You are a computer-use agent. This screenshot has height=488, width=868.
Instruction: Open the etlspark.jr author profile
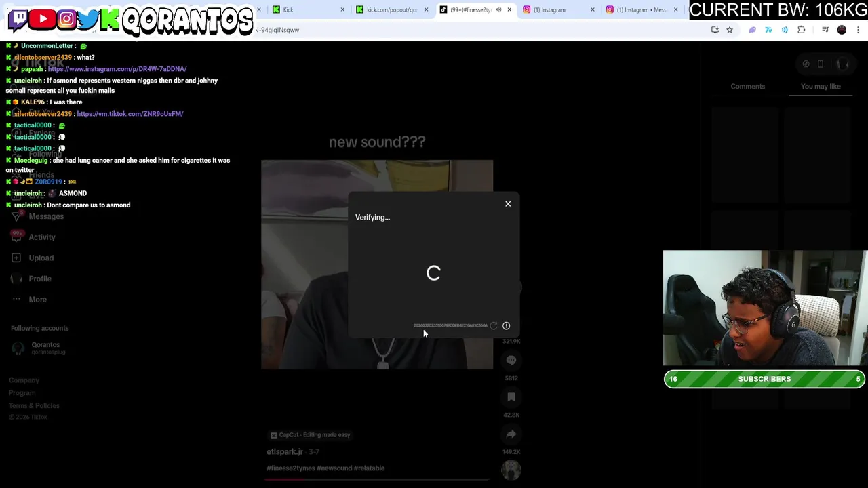click(285, 452)
